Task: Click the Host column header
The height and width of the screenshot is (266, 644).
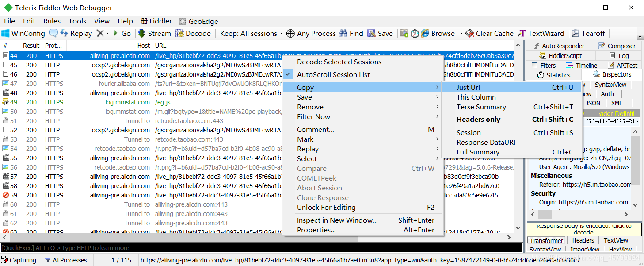Action: click(x=109, y=46)
